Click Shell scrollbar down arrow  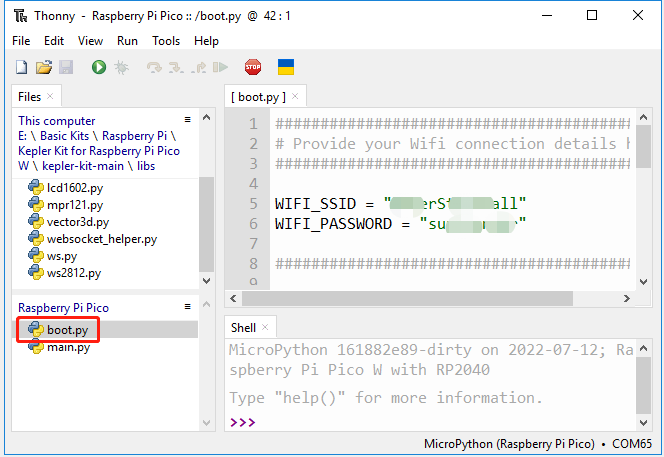644,422
